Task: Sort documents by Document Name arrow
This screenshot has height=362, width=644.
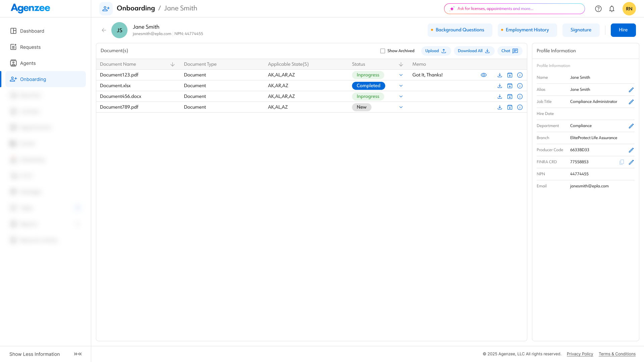Action: pos(172,64)
